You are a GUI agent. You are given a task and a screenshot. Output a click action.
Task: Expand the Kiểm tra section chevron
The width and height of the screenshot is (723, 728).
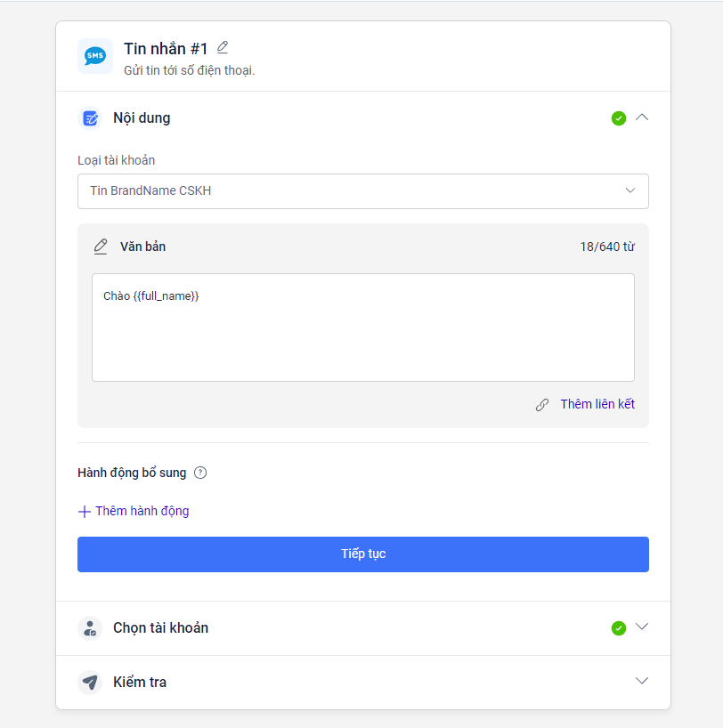642,681
